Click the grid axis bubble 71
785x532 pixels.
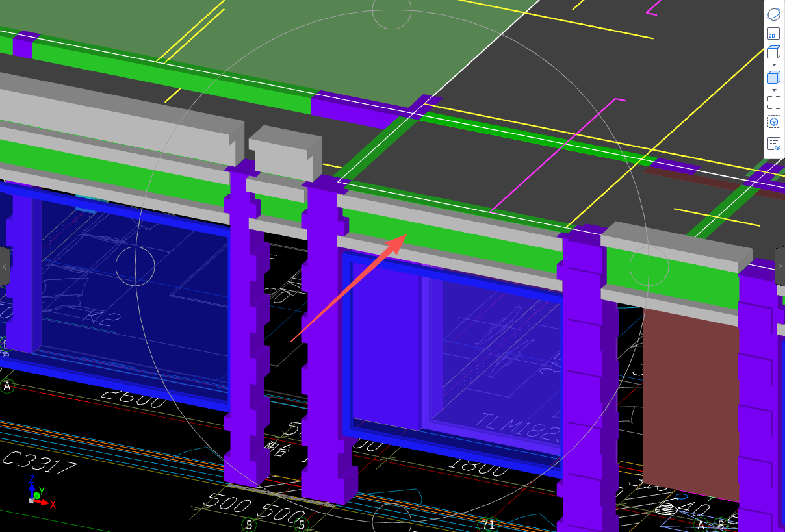coord(487,524)
